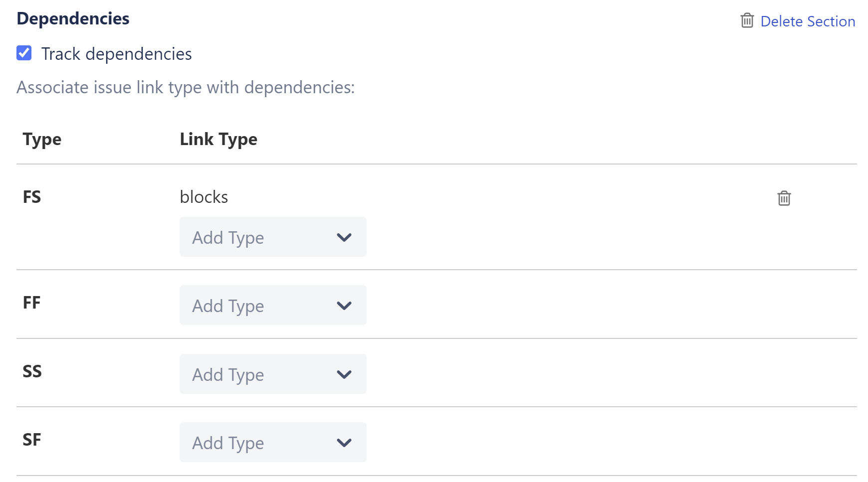This screenshot has height=482, width=868.
Task: Click the trash icon beside Delete Section
Action: 747,21
